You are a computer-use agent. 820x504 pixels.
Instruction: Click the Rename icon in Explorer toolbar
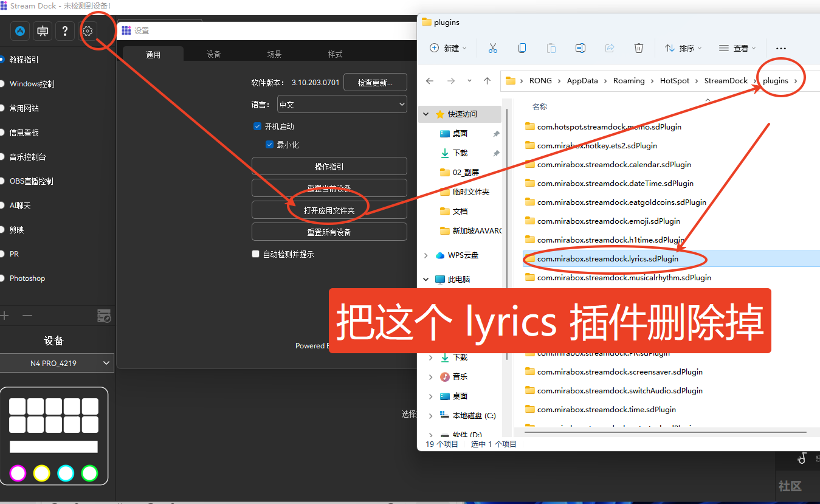581,48
